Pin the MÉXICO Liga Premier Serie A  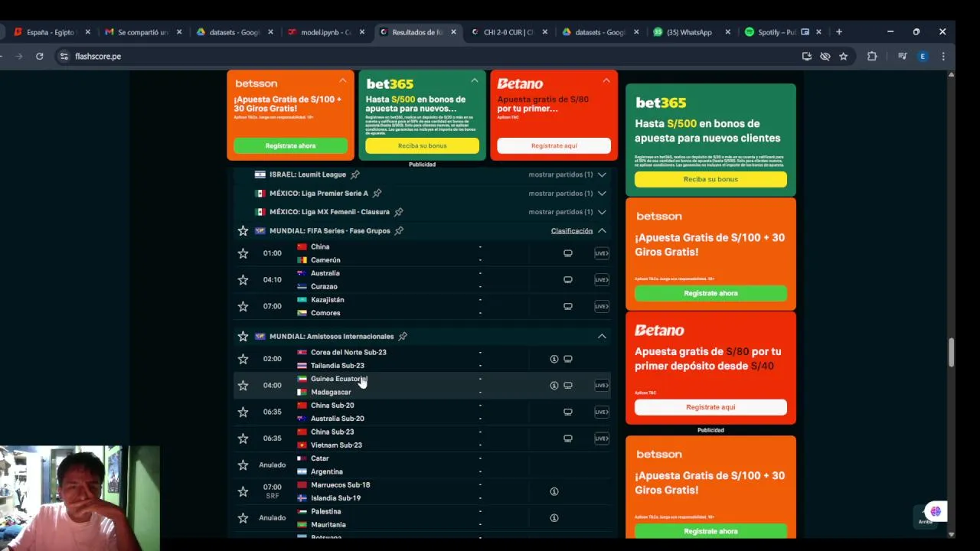pyautogui.click(x=377, y=194)
